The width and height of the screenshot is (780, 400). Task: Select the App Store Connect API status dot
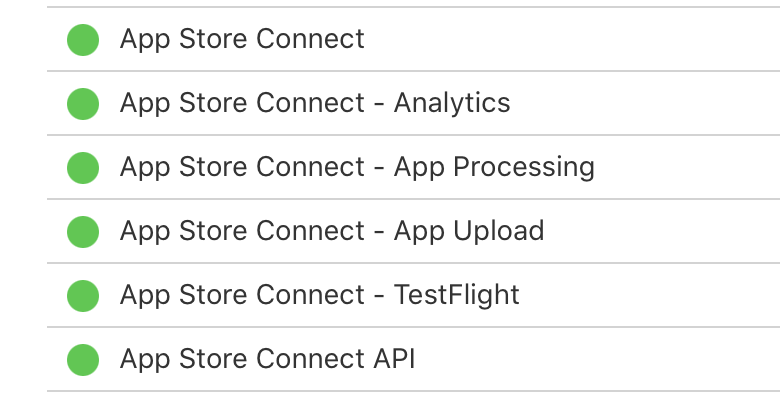(x=83, y=360)
